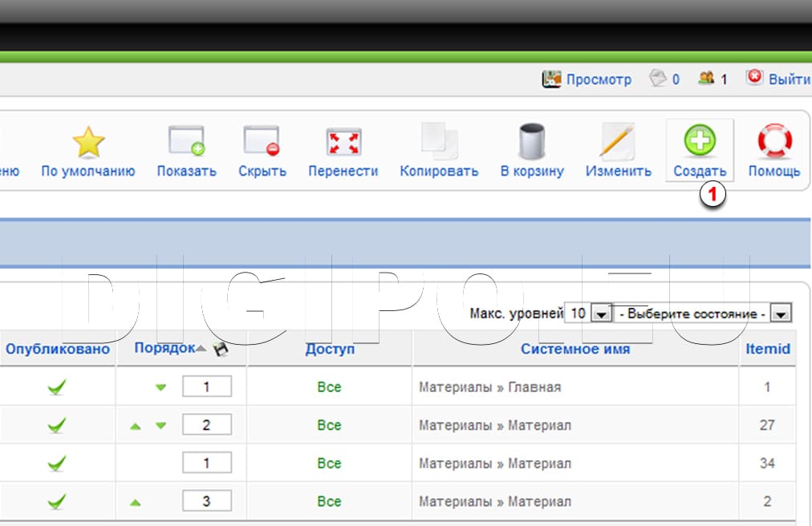Click the Изменить (Edit) pencil icon
The width and height of the screenshot is (812, 526).
point(617,143)
